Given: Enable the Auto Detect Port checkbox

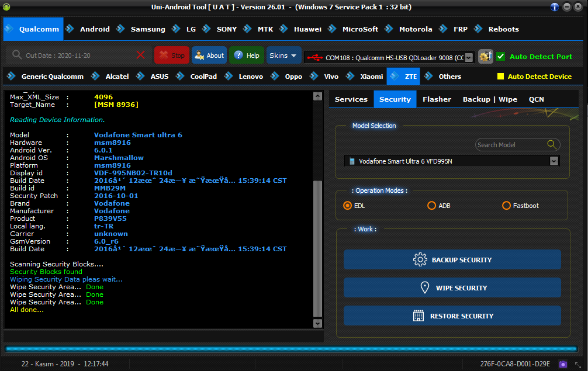Looking at the screenshot, I should 501,57.
